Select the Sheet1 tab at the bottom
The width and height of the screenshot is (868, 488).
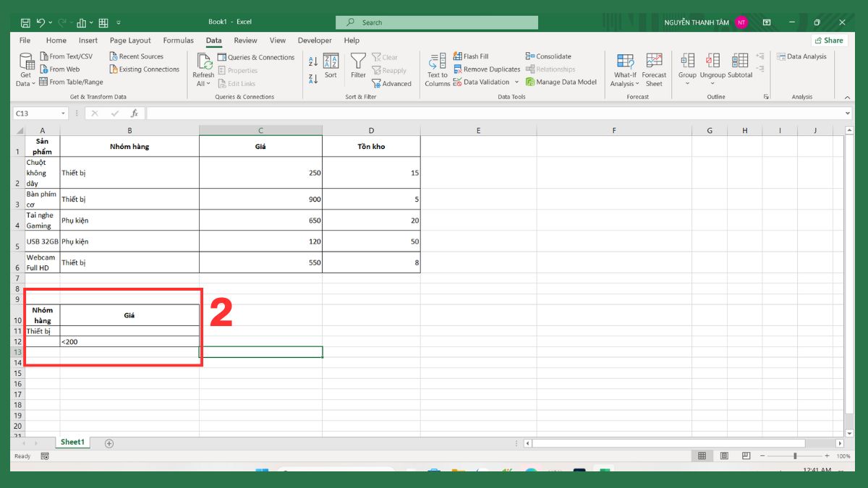click(72, 442)
